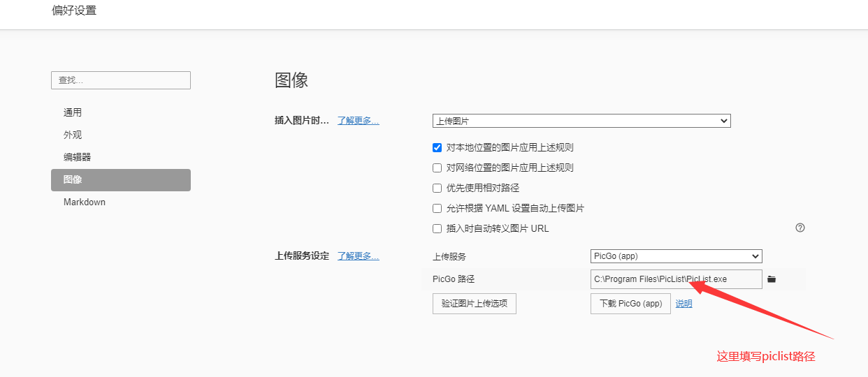Click 了解更多 link beside 插入图片时
Screen dimensions: 868x377
click(358, 120)
